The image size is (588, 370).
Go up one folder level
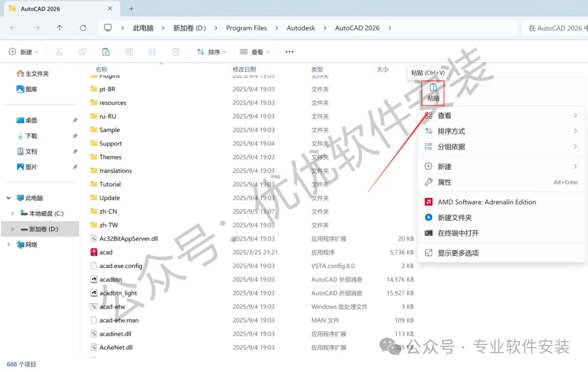tap(60, 28)
